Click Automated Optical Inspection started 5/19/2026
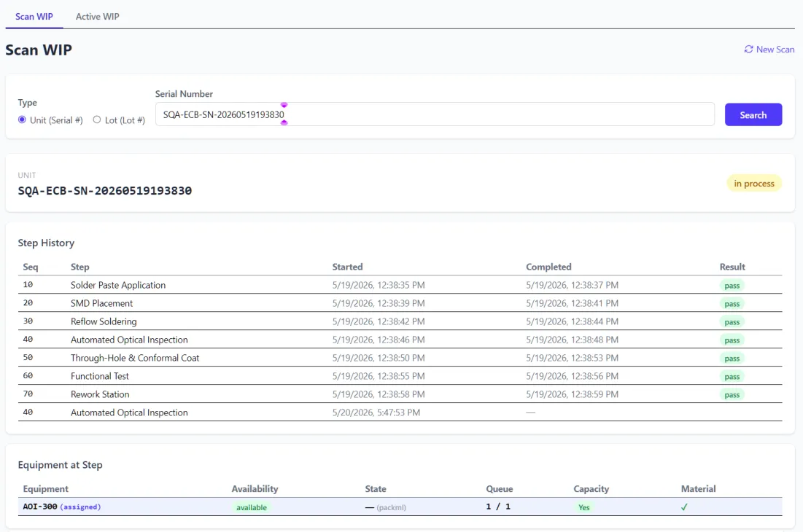 pos(129,340)
